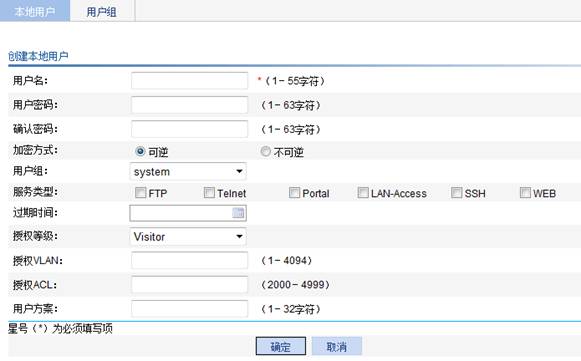Toggle the SSH service checkbox
This screenshot has height=361, width=581.
[456, 192]
